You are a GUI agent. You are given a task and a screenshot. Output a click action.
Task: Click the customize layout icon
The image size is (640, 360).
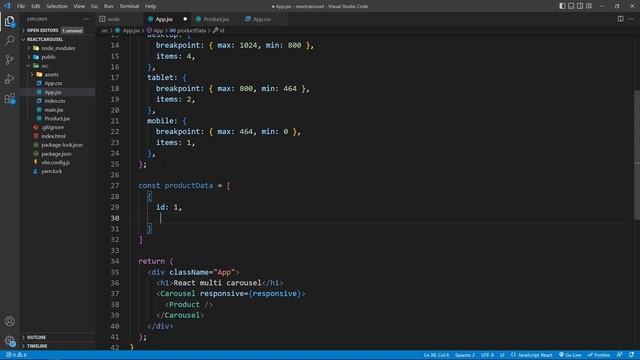coord(589,6)
